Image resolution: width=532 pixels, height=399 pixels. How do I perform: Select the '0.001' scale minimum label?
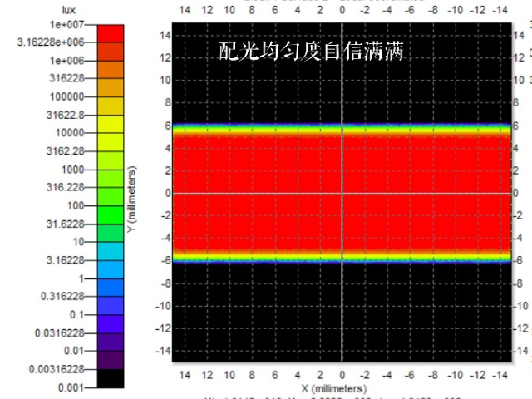point(71,387)
